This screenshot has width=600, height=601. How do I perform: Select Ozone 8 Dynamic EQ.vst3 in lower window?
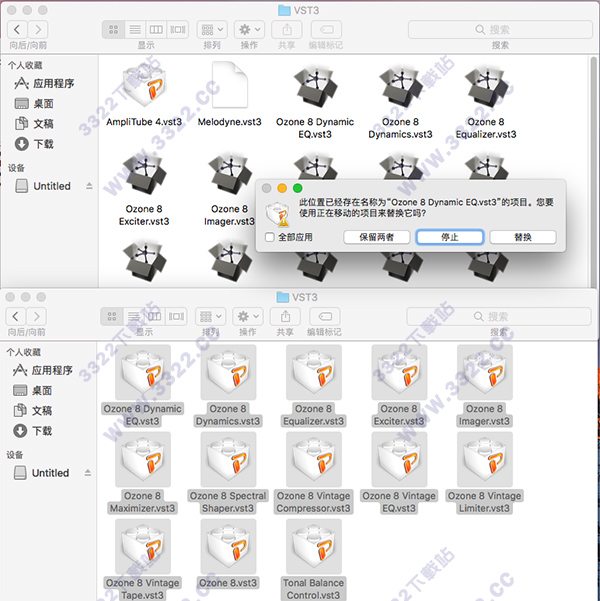[143, 372]
